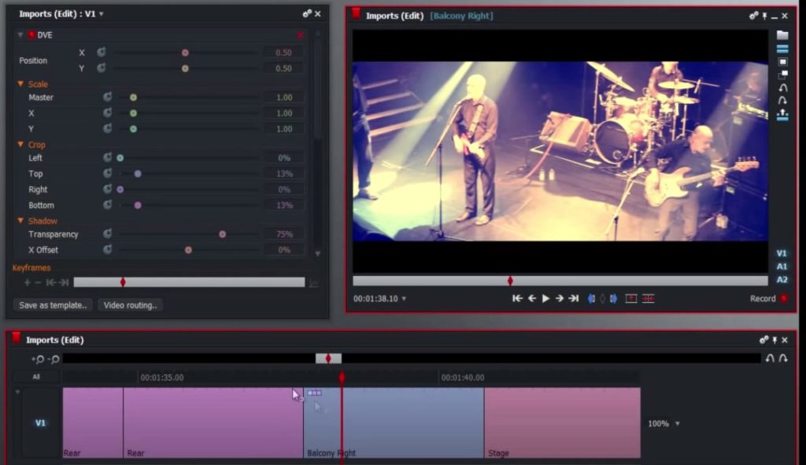Jump to start of sequence
806x465 pixels.
[x=518, y=299]
